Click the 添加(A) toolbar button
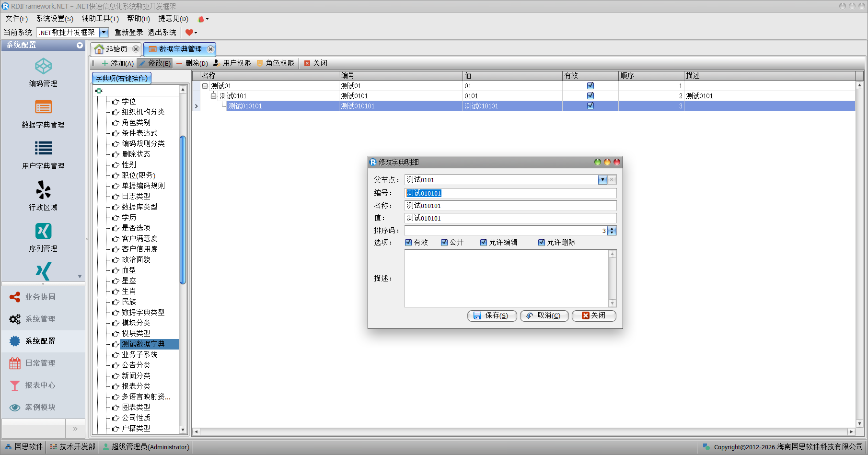The image size is (868, 455). point(117,63)
